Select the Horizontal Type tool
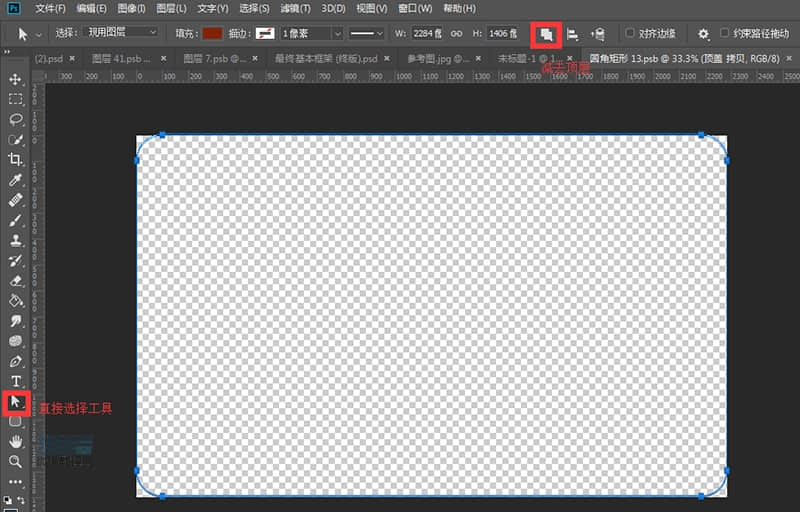The height and width of the screenshot is (512, 800). pos(15,381)
